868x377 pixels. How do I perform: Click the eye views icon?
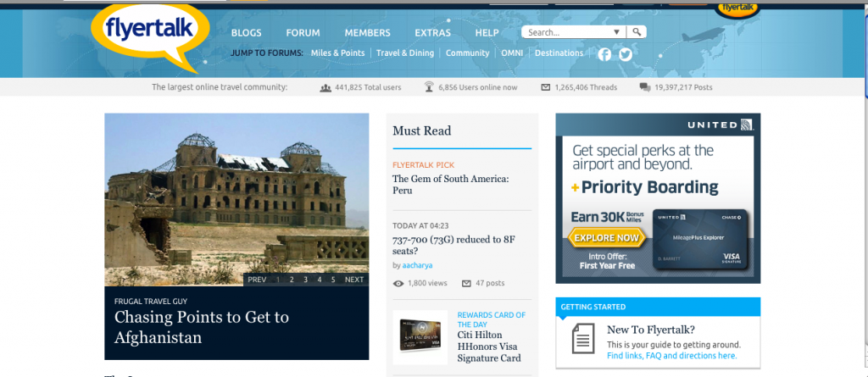(x=398, y=284)
